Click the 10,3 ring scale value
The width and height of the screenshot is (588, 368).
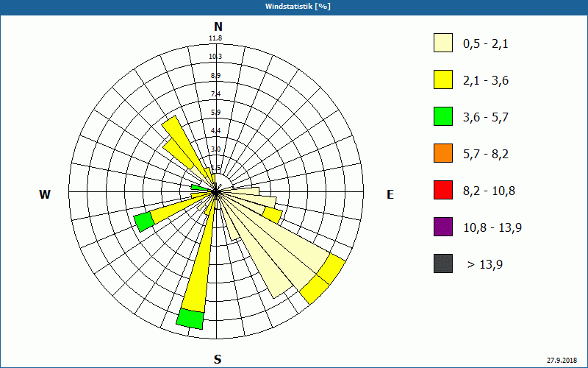tap(215, 57)
